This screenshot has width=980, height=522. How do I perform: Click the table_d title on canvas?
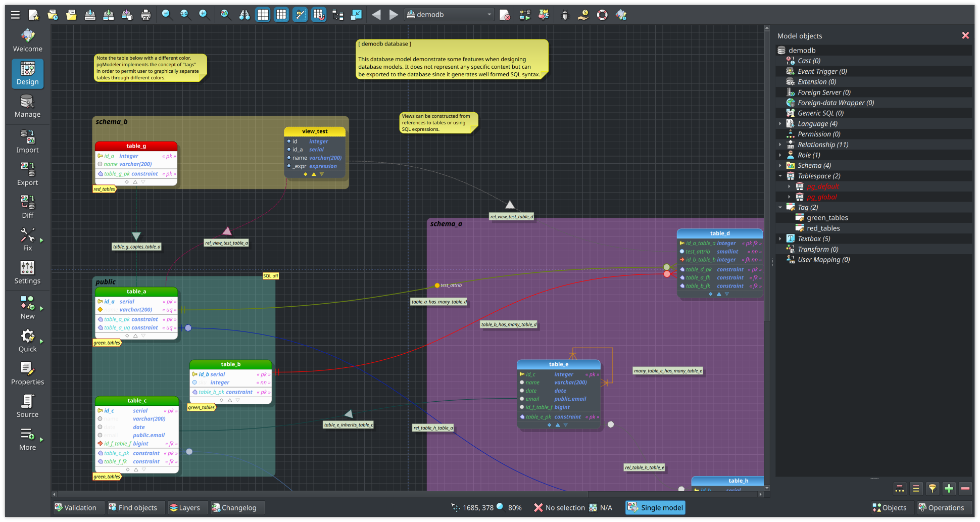point(719,233)
